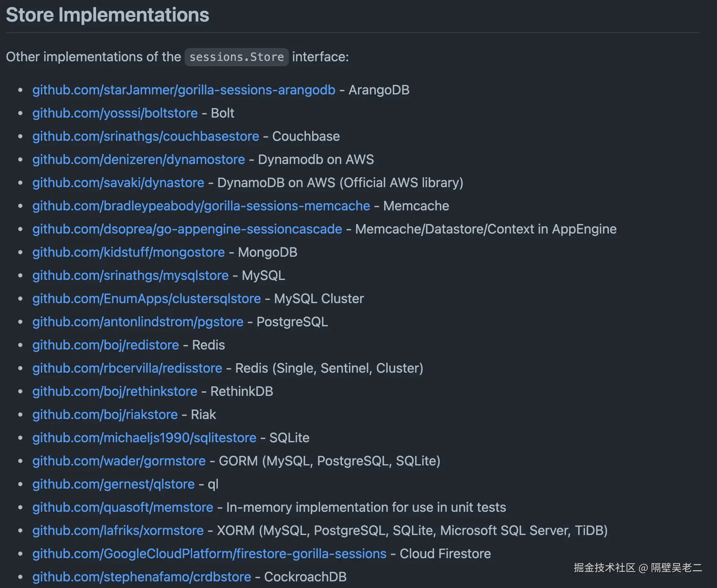This screenshot has width=717, height=588.
Task: Open the starJammer gorilla-sessions-arangodb link
Action: 184,90
